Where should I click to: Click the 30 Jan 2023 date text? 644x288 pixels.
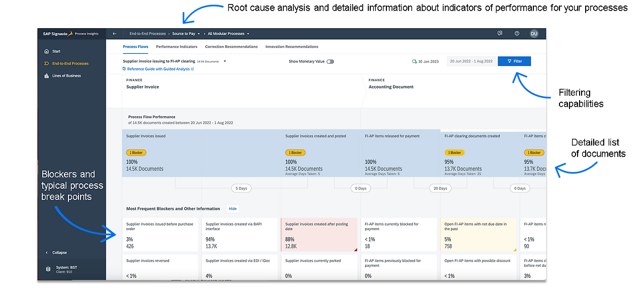(x=428, y=61)
